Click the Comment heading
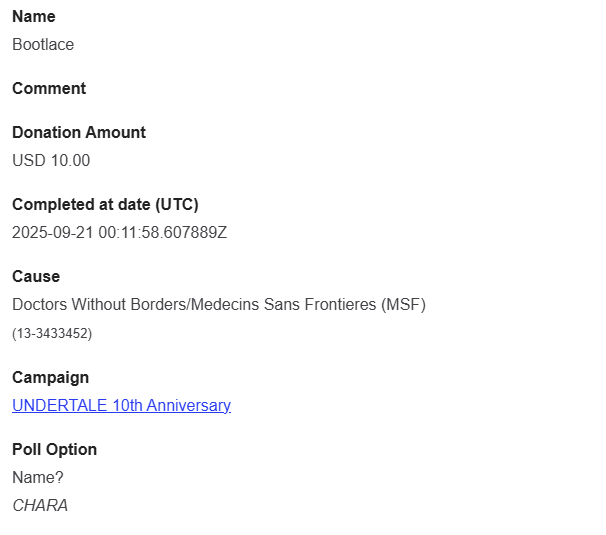 49,89
